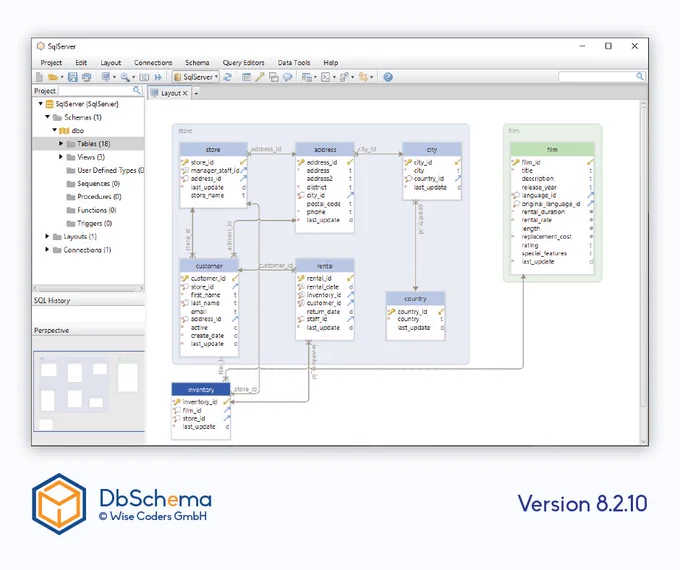This screenshot has height=570, width=680.
Task: Click the fit-to-screen icon in toolbar
Action: click(x=144, y=77)
